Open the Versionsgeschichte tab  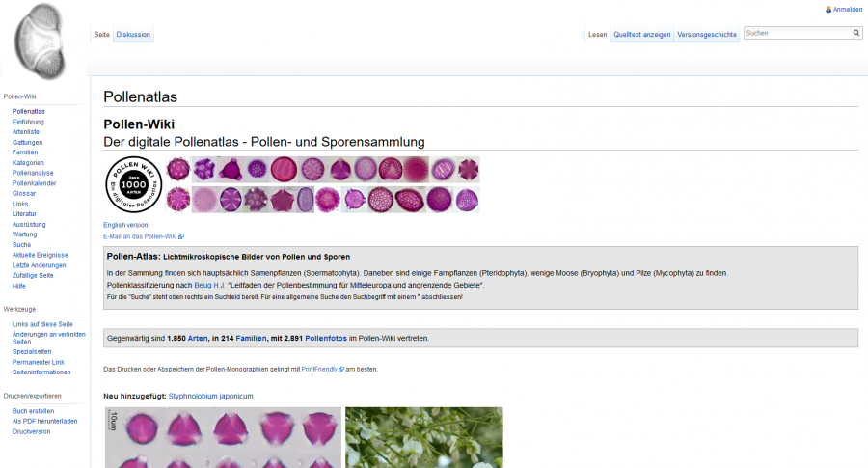click(707, 35)
